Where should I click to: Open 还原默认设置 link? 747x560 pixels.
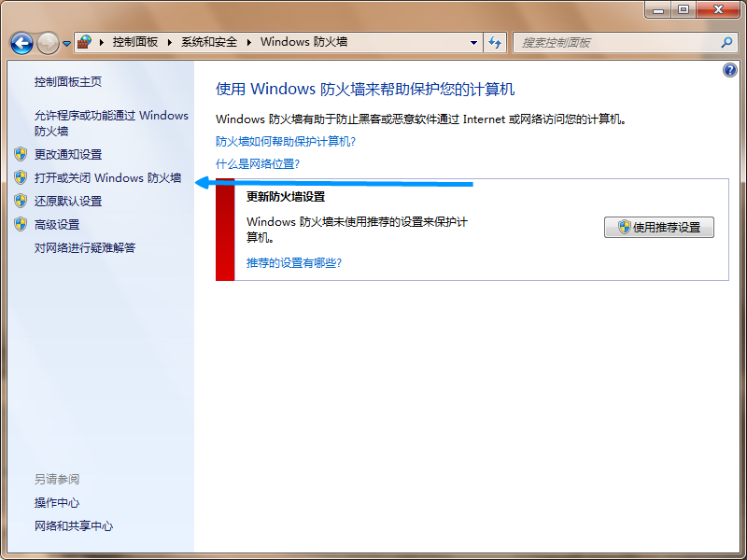pyautogui.click(x=68, y=202)
